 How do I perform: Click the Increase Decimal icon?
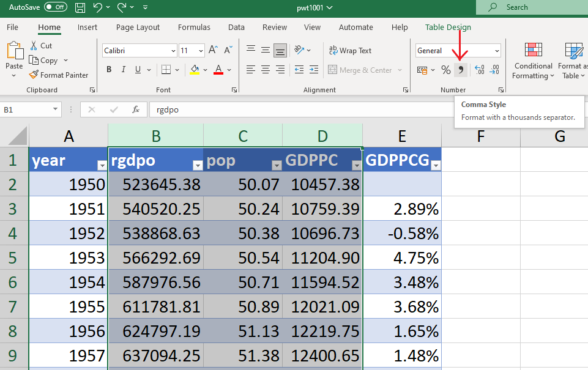[x=479, y=70]
